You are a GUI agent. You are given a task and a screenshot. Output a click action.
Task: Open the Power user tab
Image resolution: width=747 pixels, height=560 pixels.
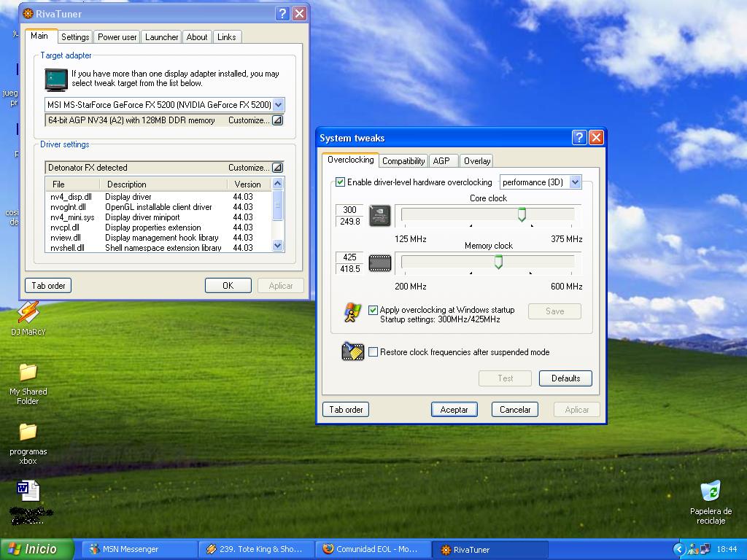pos(117,37)
